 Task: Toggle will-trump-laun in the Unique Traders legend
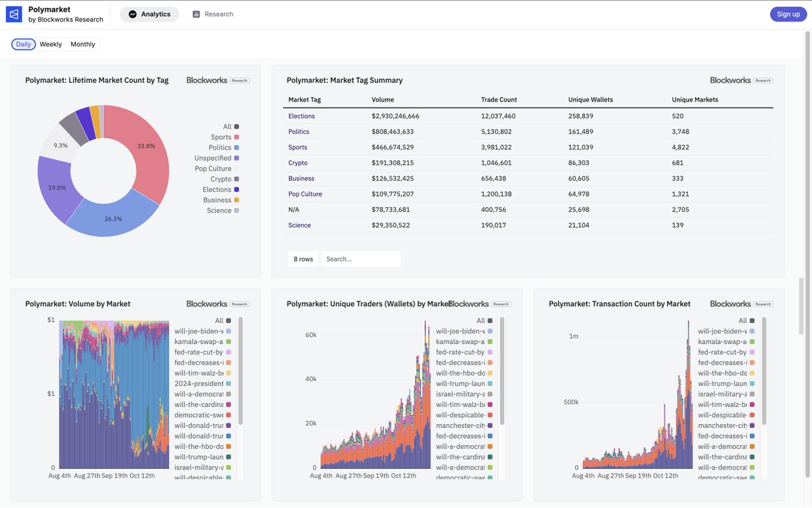(x=465, y=383)
